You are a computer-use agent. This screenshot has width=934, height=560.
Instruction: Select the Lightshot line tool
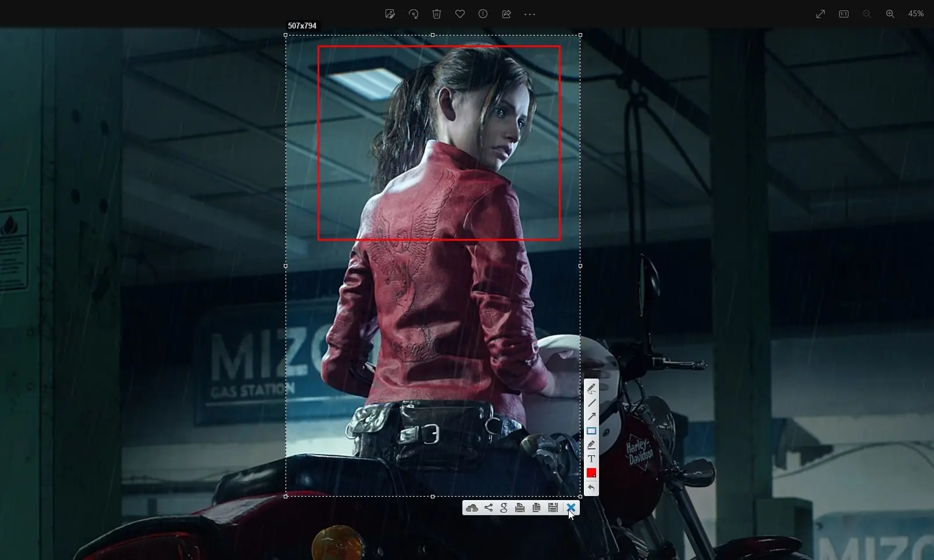pos(591,402)
